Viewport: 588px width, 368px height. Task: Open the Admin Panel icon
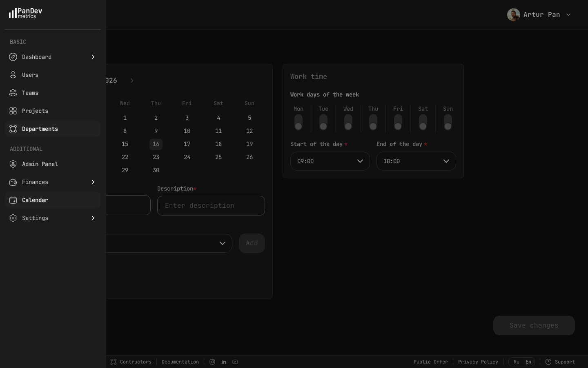(x=13, y=164)
